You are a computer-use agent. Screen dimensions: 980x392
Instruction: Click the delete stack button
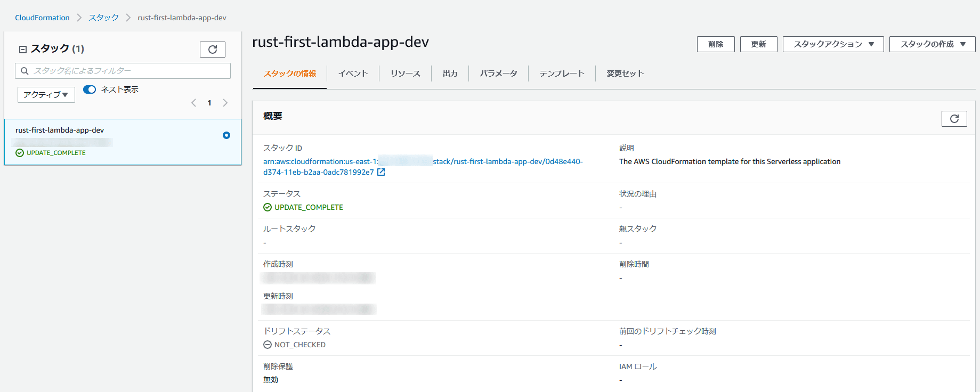(x=716, y=44)
